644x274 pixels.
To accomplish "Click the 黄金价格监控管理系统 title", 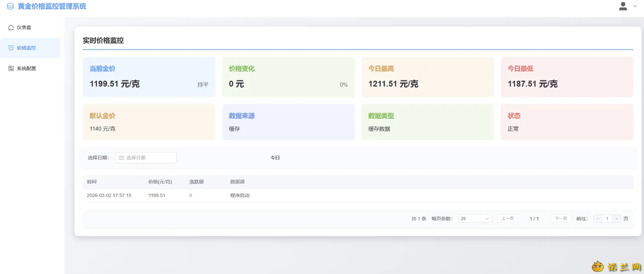I will click(x=52, y=6).
